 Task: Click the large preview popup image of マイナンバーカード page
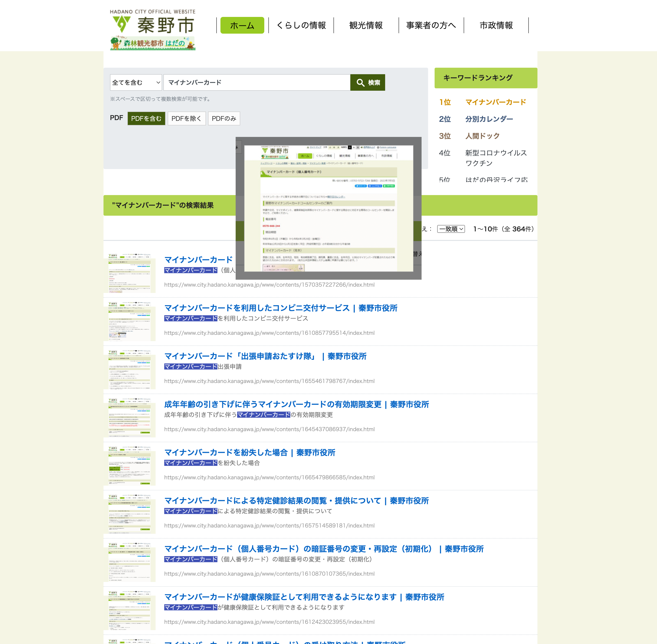coord(328,208)
